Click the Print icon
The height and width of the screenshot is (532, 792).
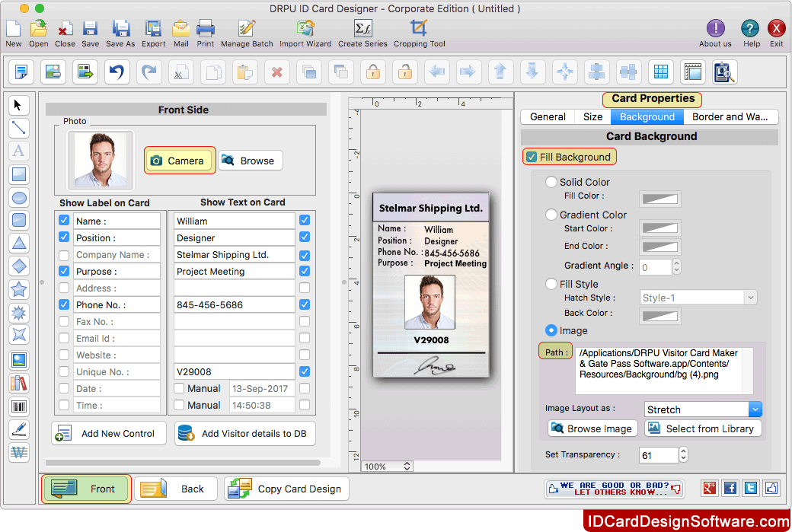pos(206,33)
